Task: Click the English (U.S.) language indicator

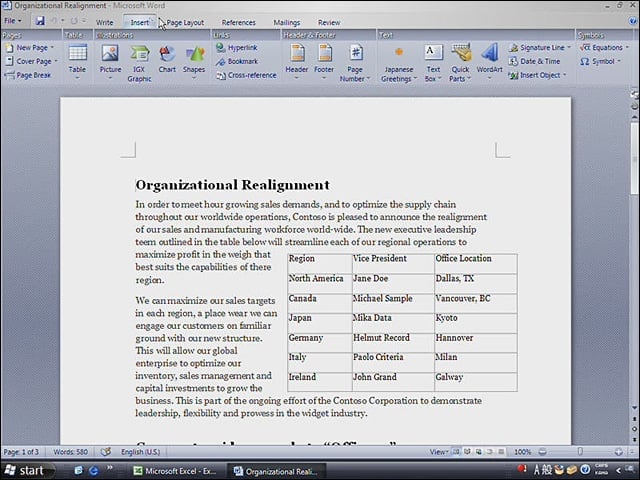Action: [x=140, y=452]
